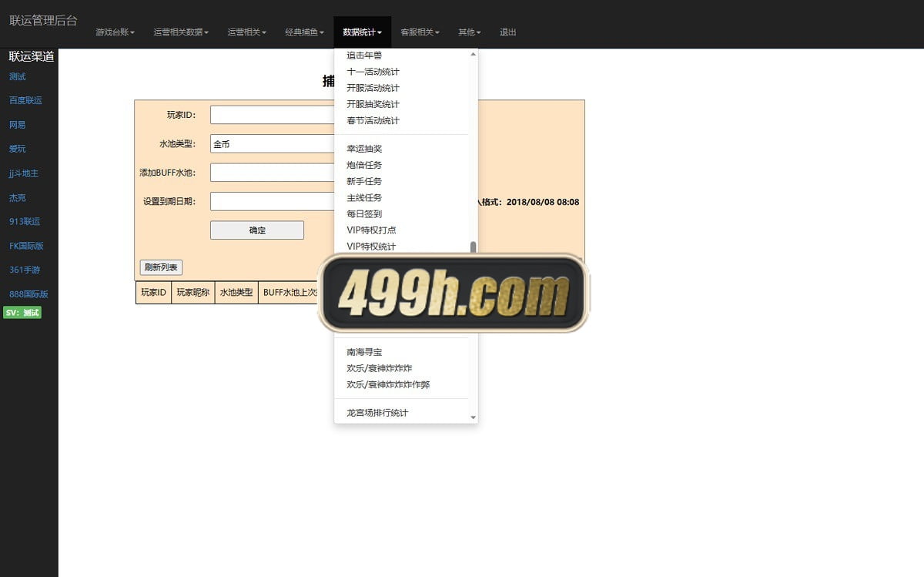
Task: Click the 联运管理后台 brand title
Action: (43, 21)
